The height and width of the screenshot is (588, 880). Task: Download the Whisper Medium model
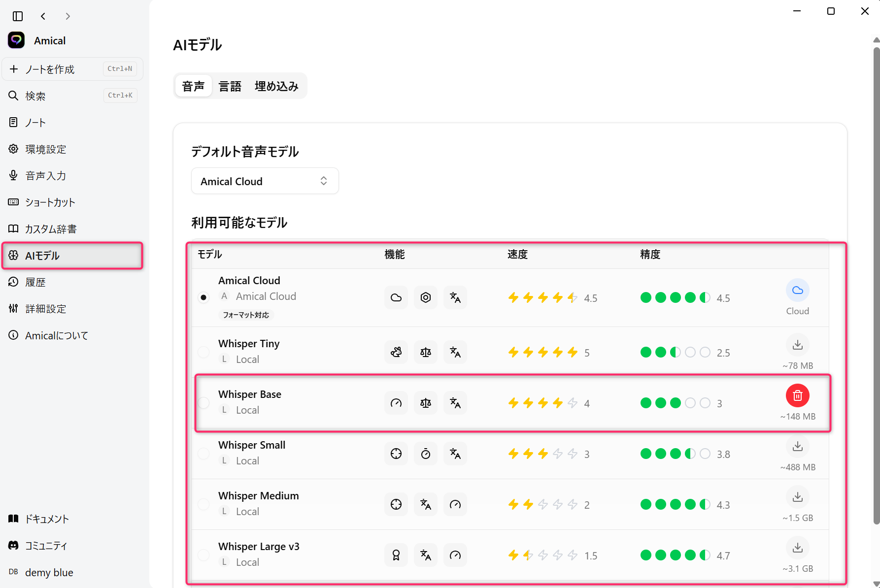coord(797,497)
